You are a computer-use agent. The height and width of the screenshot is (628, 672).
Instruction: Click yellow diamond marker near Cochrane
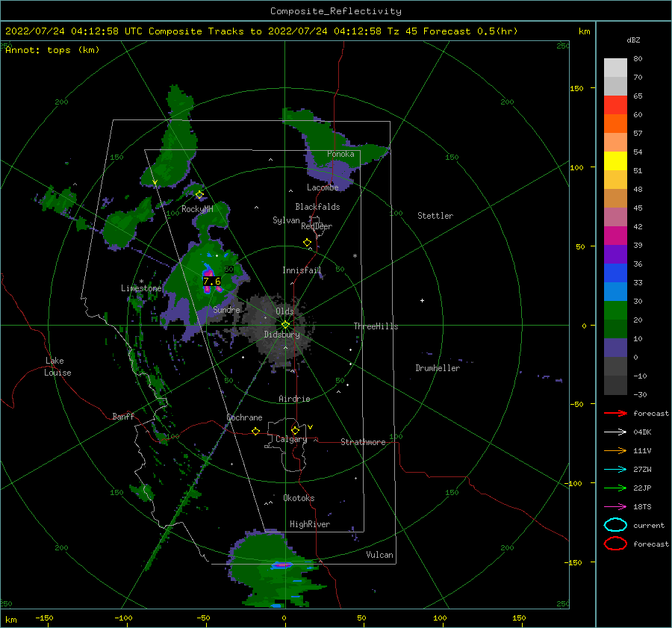click(255, 432)
